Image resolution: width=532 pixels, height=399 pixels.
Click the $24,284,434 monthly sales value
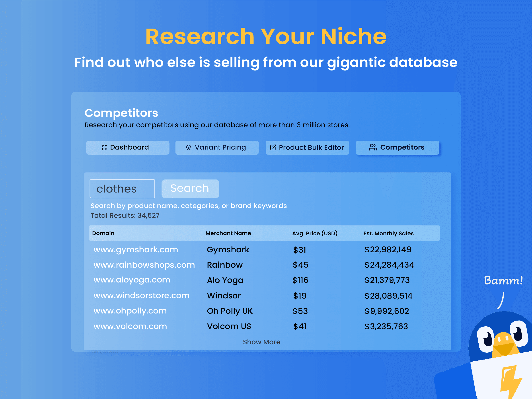click(x=389, y=265)
